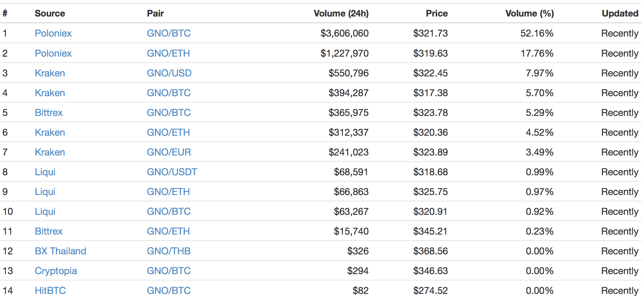Open the GNO/THB pair link

[169, 251]
